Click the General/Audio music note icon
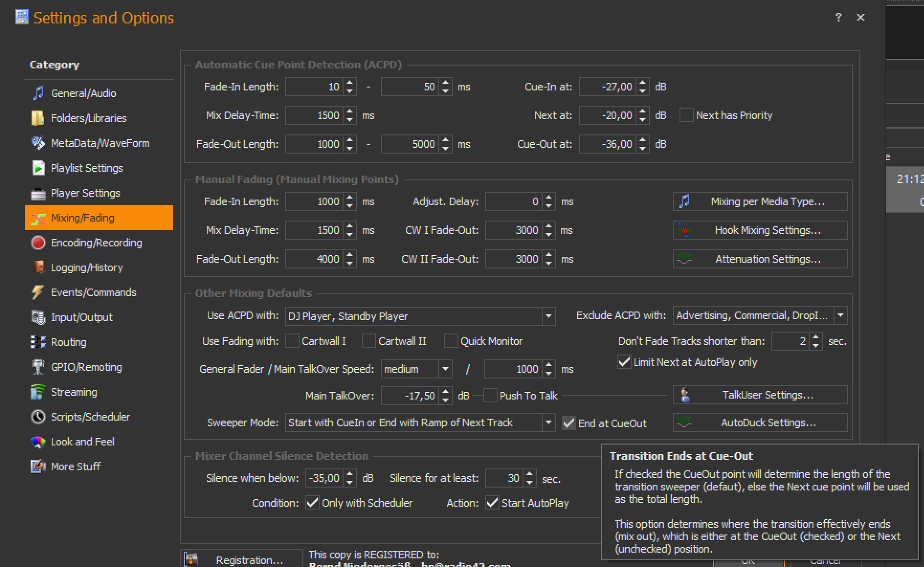This screenshot has height=567, width=924. (x=38, y=93)
